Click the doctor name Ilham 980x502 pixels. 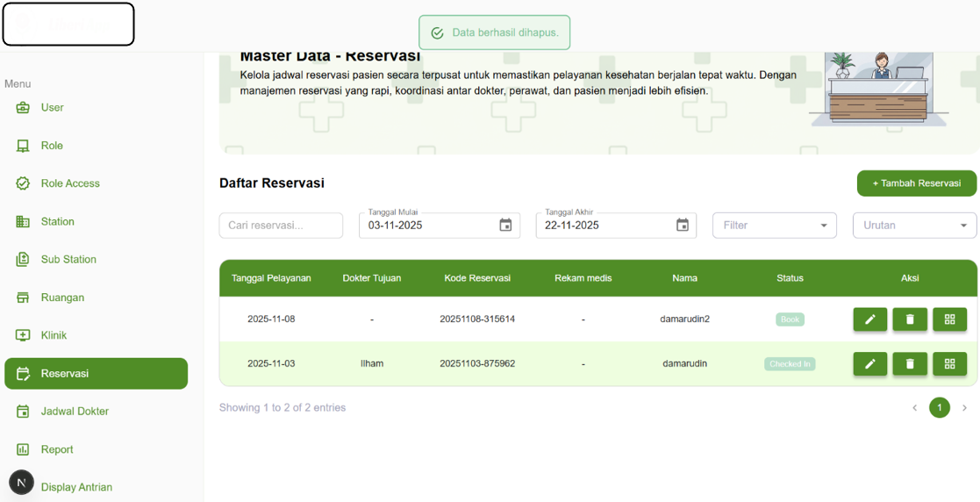pyautogui.click(x=372, y=363)
